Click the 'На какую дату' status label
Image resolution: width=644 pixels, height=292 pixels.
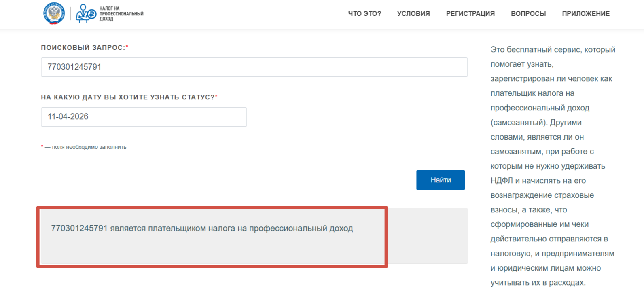coord(127,97)
